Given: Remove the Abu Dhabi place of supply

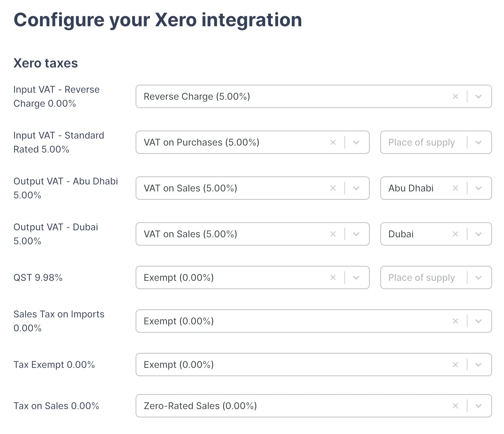Looking at the screenshot, I should [x=455, y=188].
